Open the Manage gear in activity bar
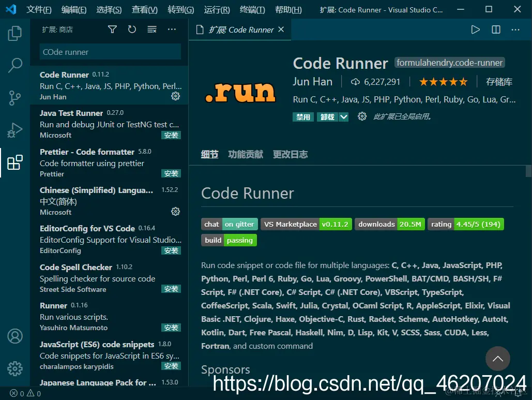Screen dimensions: 532x400 (x=15, y=368)
